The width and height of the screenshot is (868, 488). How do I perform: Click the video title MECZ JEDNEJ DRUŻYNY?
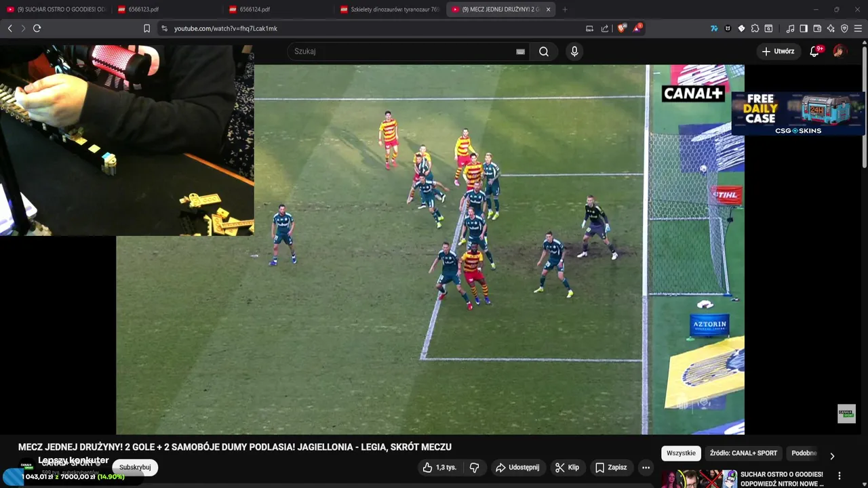tap(235, 447)
